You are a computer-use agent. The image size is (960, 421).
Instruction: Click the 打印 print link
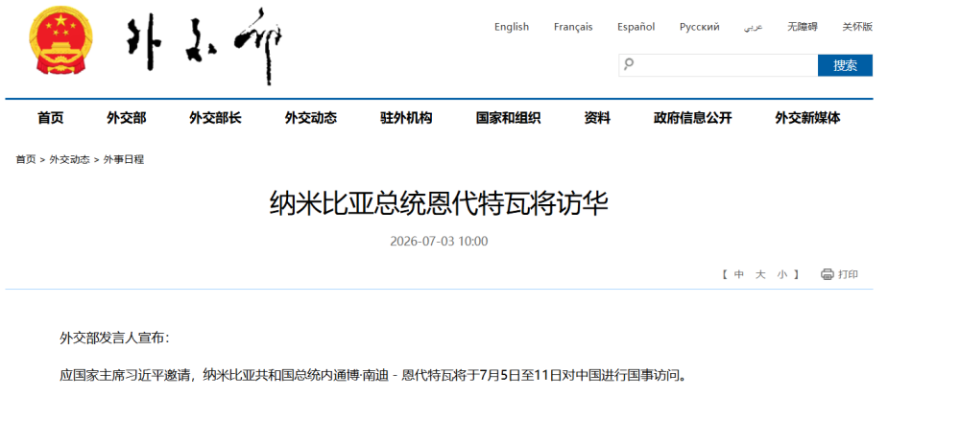point(848,274)
